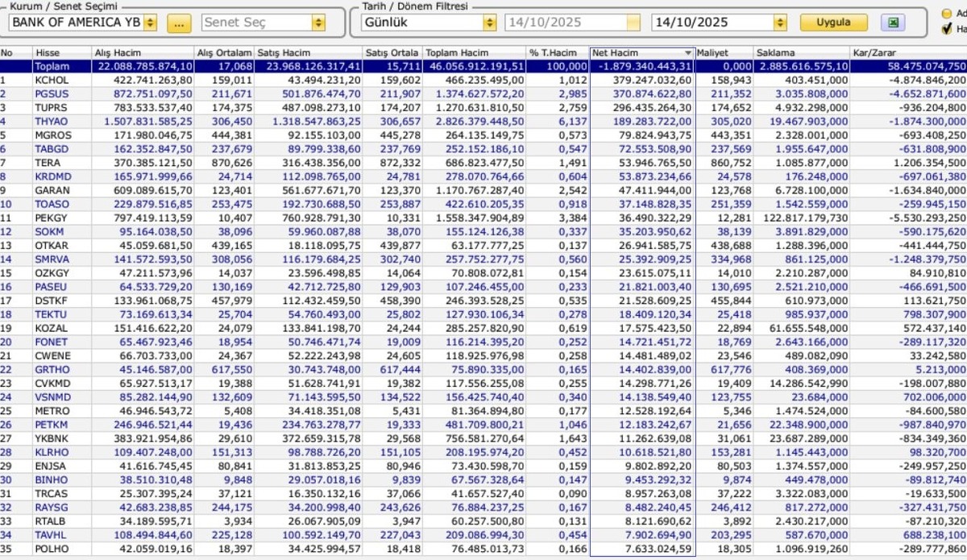Select the CWENE stock row
Screen dimensions: 967x560
[483, 356]
